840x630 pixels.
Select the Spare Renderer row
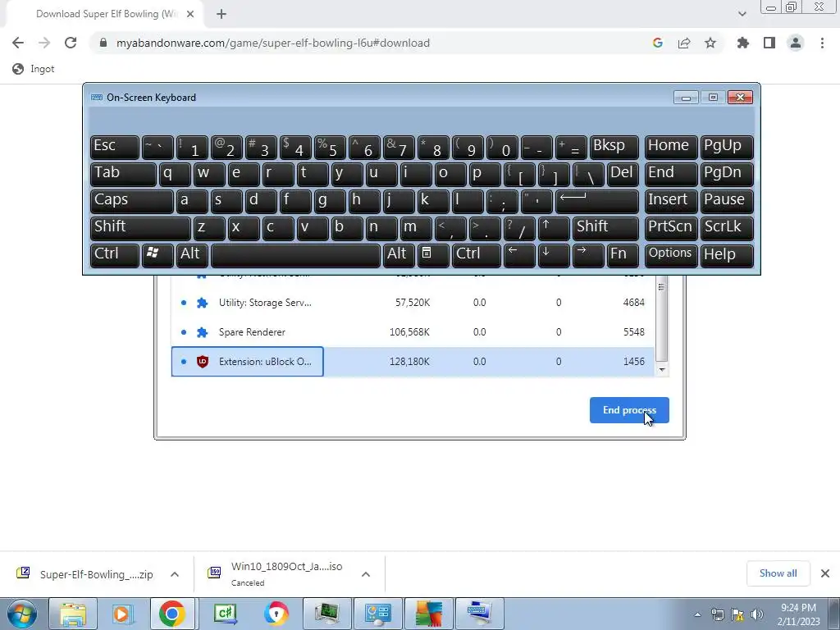[x=413, y=332]
